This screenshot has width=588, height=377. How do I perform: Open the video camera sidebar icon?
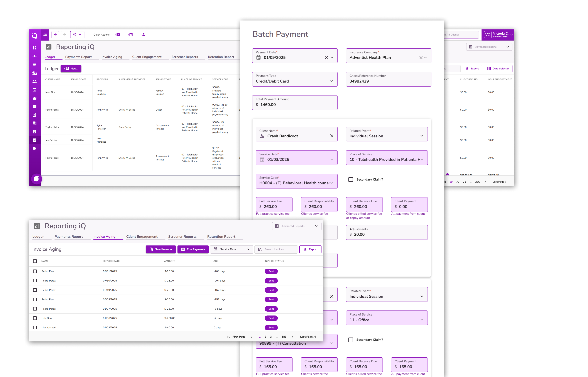34,149
